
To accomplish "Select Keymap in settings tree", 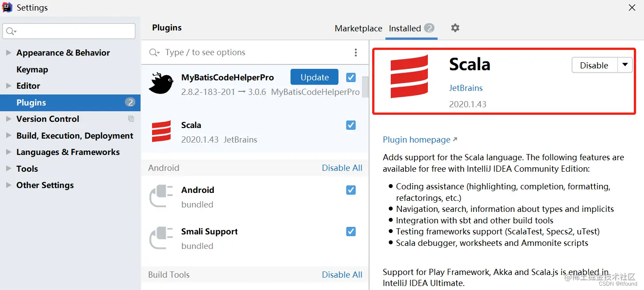I will pos(32,69).
